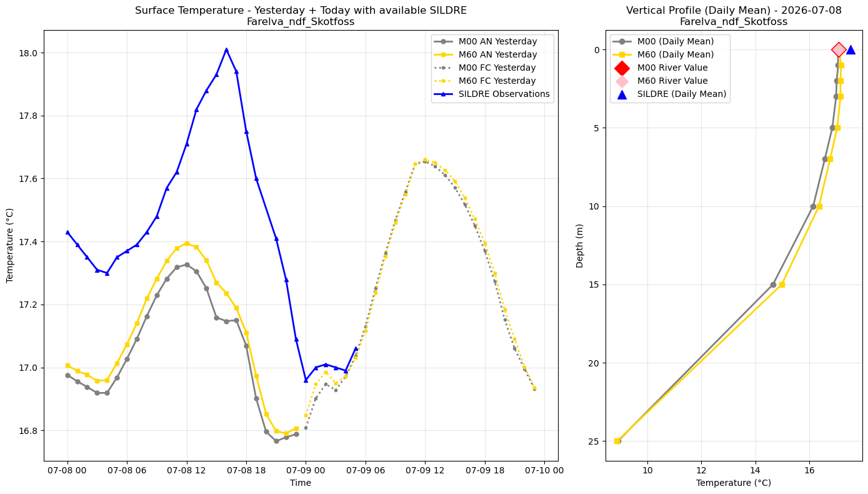
Task: Click the '07-08 18' time tick label
Action: click(246, 470)
